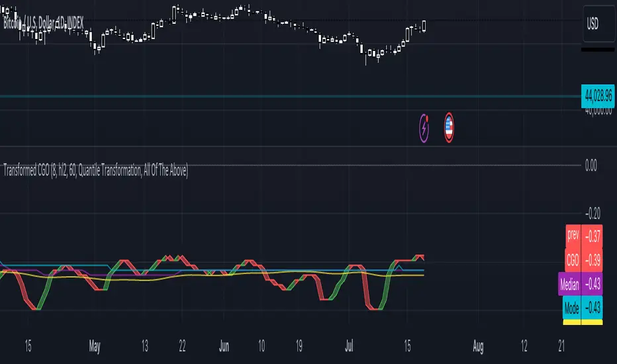Click the 44,028.96 price label
Screen dimensions: 617x364
tap(597, 97)
